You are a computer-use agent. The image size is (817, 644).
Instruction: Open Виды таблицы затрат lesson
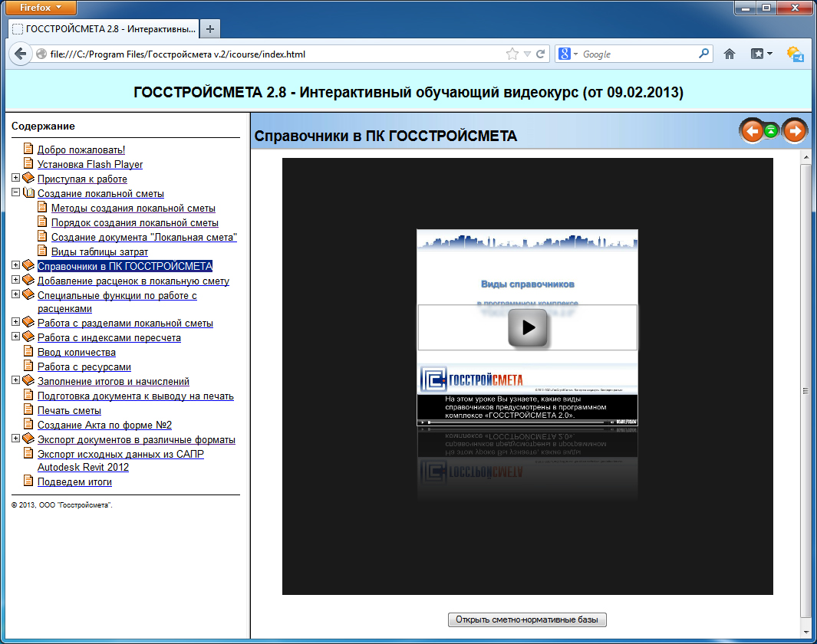(100, 252)
